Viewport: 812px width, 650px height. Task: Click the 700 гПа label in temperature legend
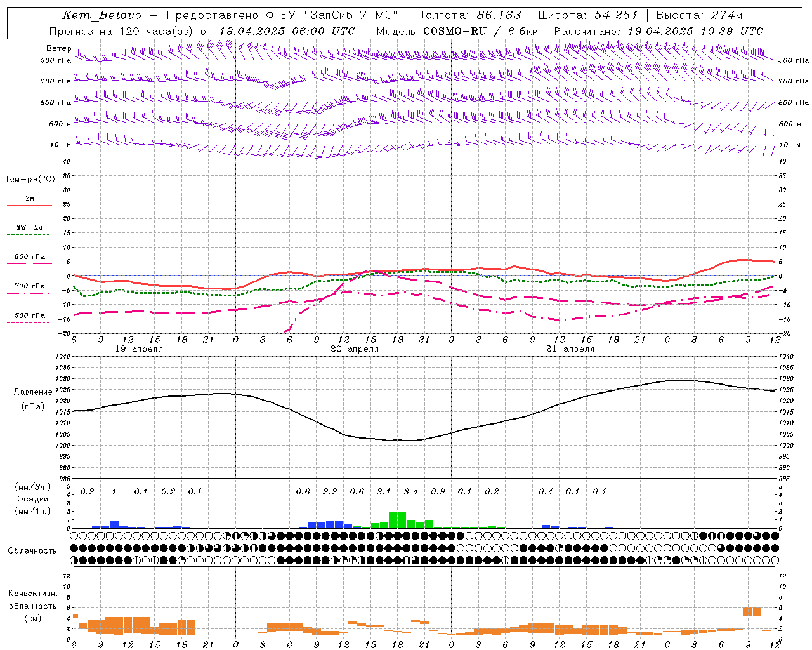tap(30, 286)
